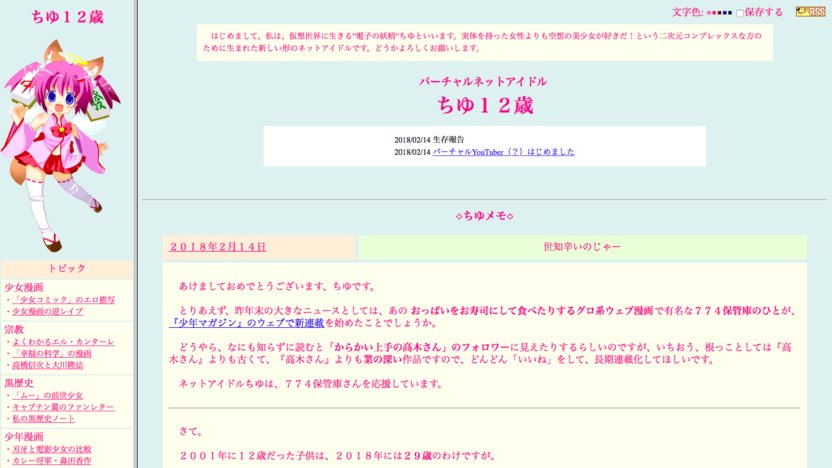832x468 pixels.
Task: Open カレー将軍・鼻田香作 sidebar link
Action: pyautogui.click(x=52, y=461)
